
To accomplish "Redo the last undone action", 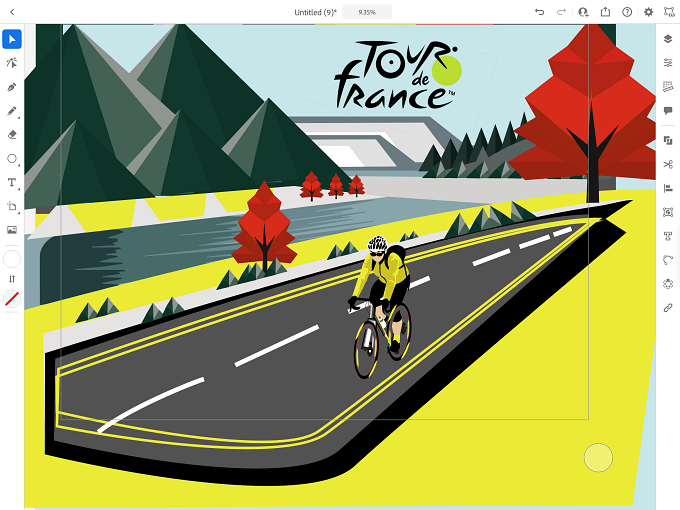I will (x=561, y=12).
